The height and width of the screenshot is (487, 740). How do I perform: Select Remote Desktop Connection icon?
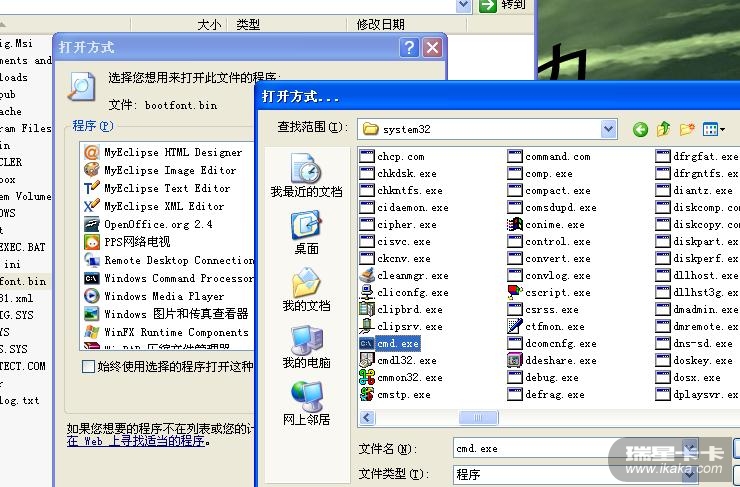pyautogui.click(x=92, y=260)
